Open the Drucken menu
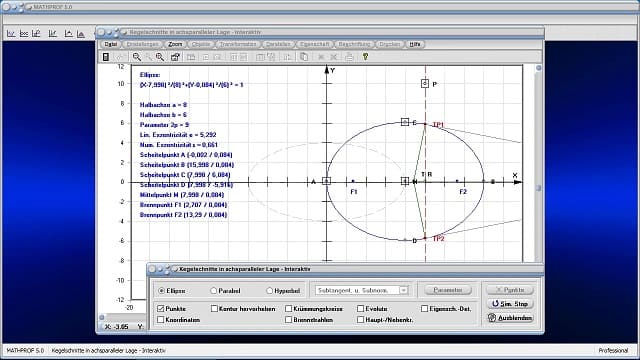This screenshot has width=640, height=360. 390,44
